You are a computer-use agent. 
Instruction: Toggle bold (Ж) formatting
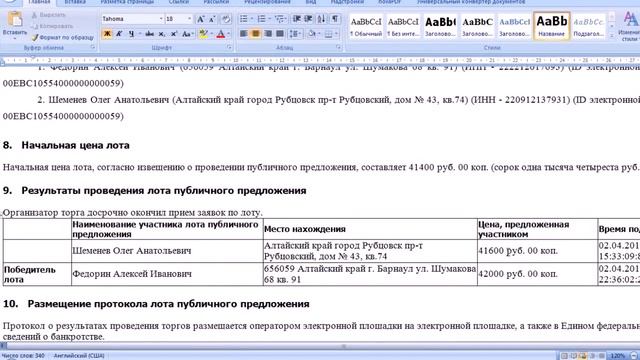[x=107, y=34]
